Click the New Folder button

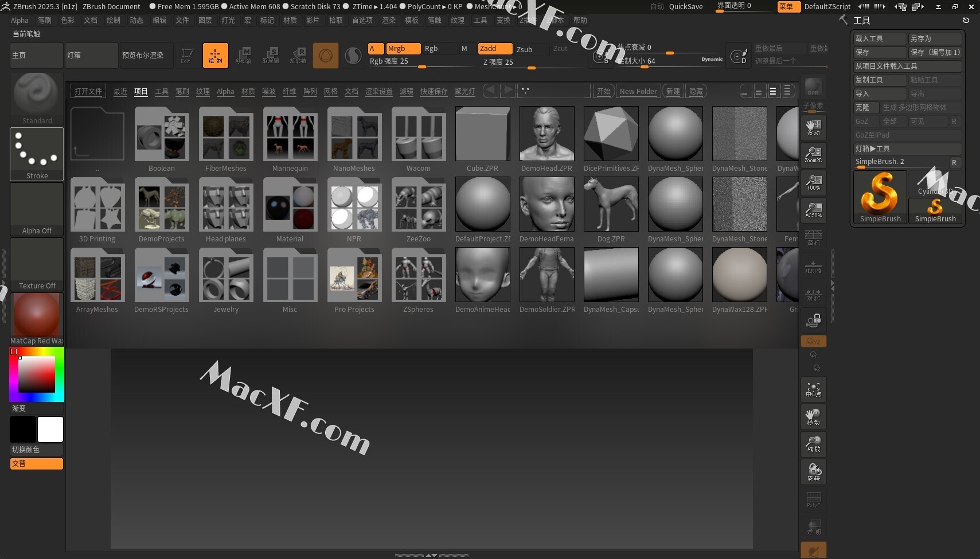[638, 91]
